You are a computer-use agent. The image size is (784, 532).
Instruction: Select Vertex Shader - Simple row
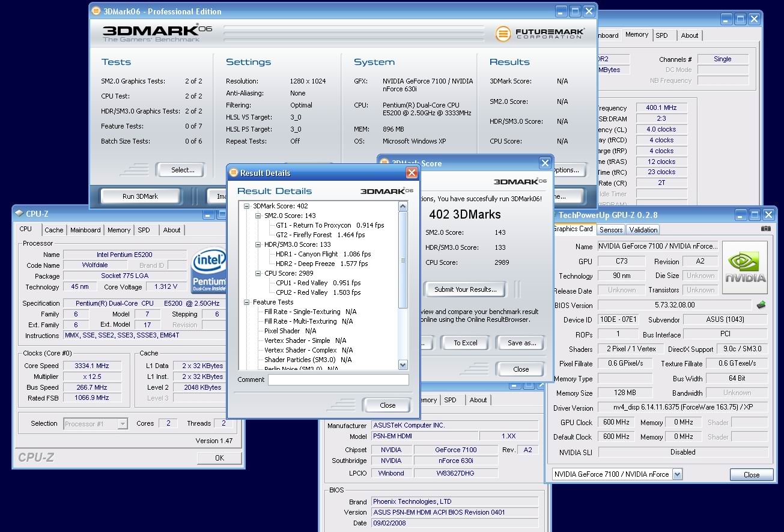[305, 340]
